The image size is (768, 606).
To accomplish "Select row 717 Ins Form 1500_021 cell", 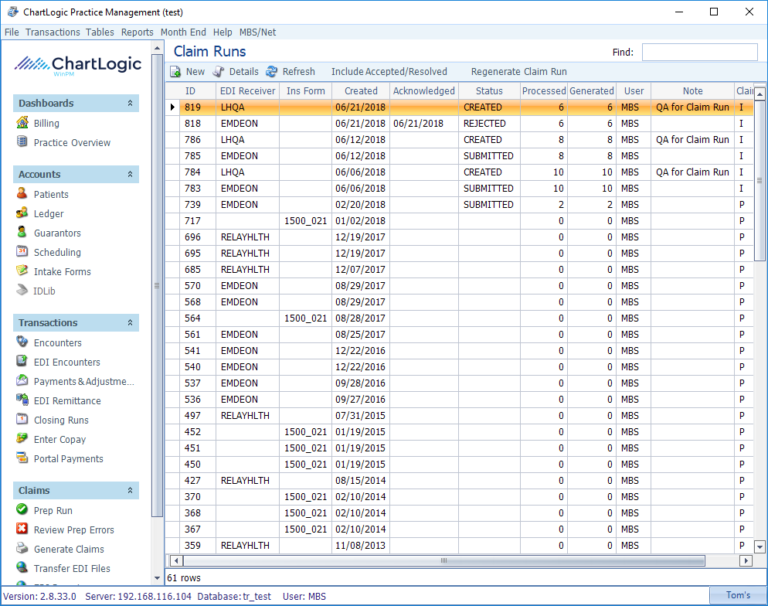I will coord(306,221).
